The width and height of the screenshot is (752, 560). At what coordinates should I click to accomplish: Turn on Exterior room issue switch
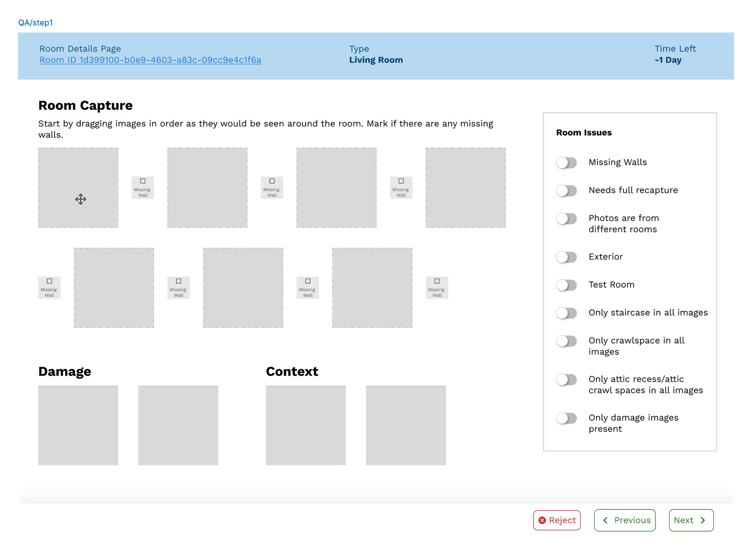click(x=566, y=257)
